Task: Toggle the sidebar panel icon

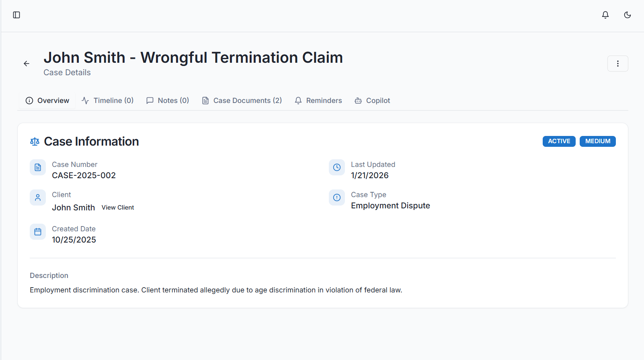Action: click(16, 15)
